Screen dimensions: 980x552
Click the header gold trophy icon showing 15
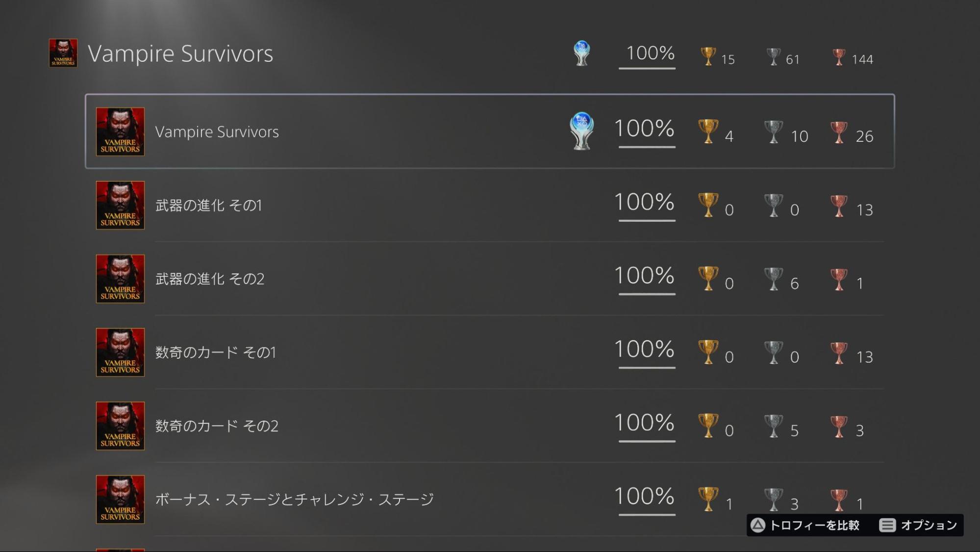(x=708, y=56)
